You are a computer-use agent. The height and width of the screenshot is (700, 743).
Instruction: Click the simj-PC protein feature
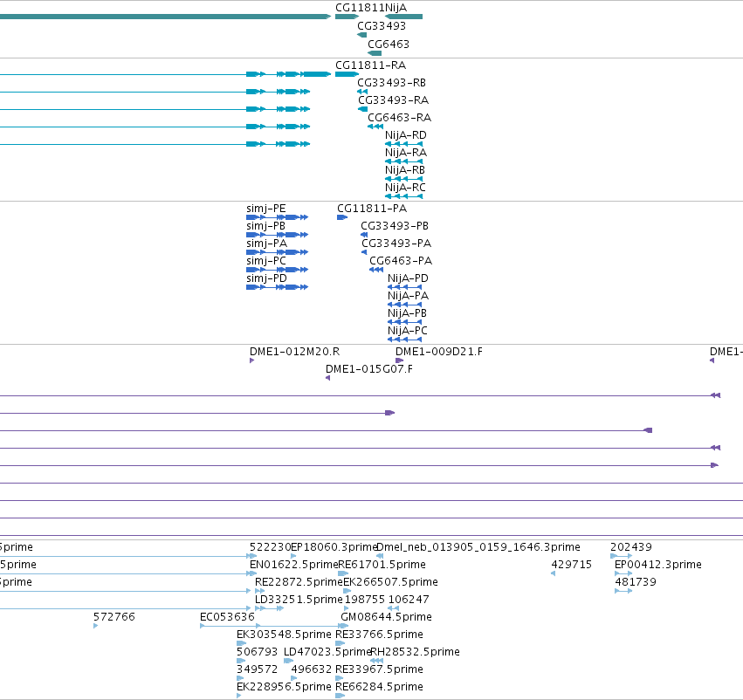pyautogui.click(x=277, y=270)
